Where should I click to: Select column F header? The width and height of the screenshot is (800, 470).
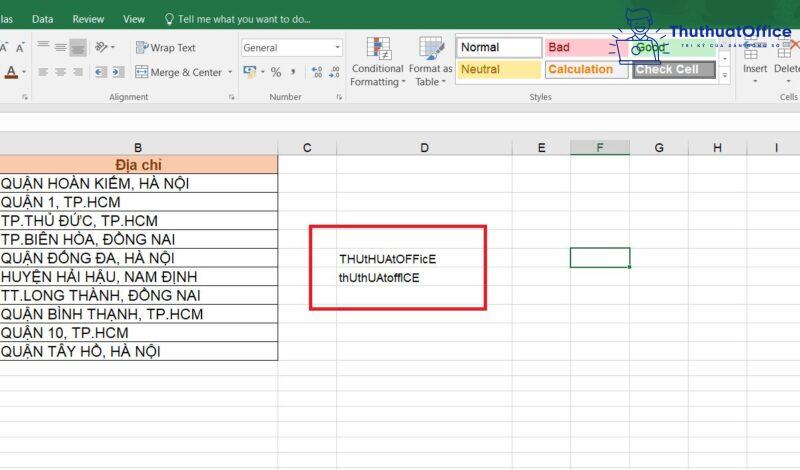(600, 147)
